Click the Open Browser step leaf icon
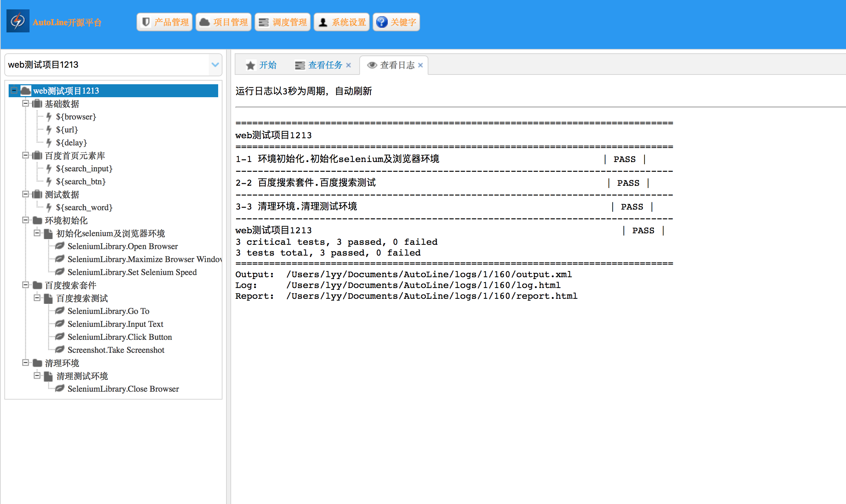Viewport: 846px width, 504px height. click(x=60, y=246)
